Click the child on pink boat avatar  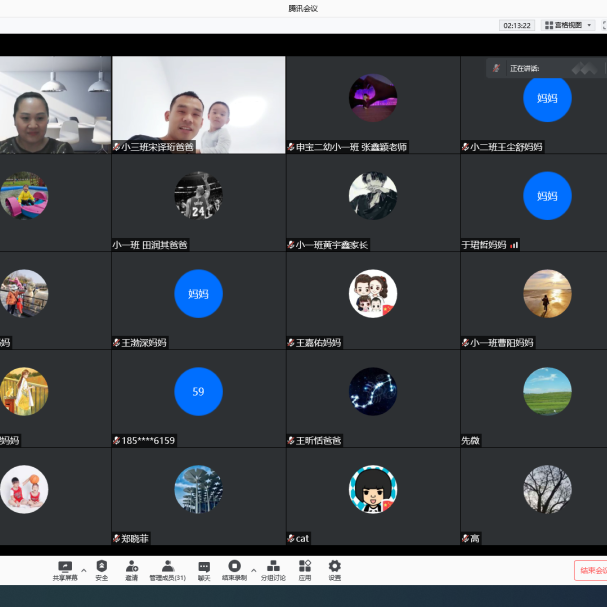click(24, 196)
